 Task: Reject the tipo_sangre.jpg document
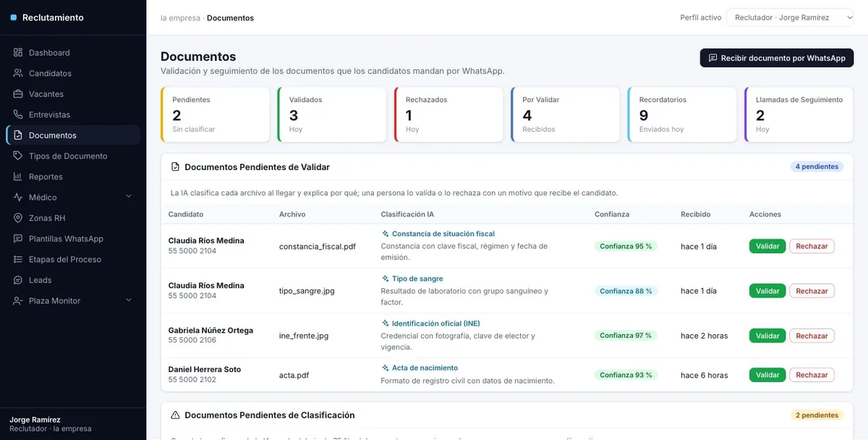[x=812, y=291]
